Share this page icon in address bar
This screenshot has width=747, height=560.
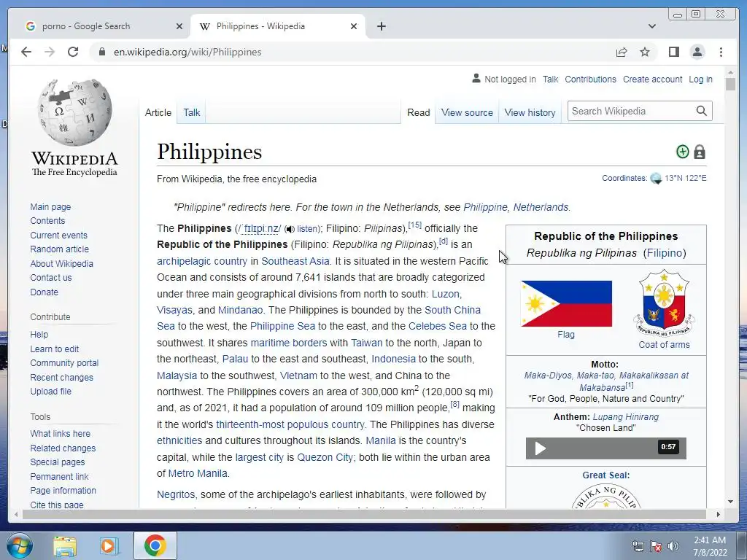622,52
